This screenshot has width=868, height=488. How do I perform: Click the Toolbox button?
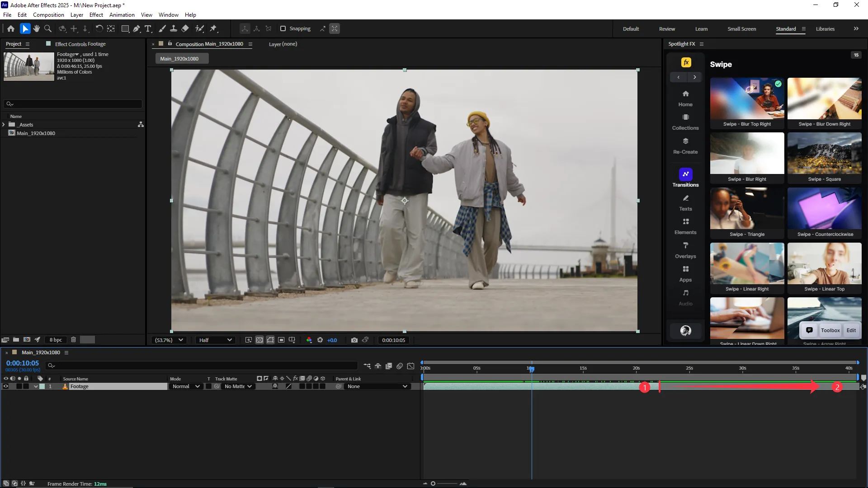tap(830, 330)
